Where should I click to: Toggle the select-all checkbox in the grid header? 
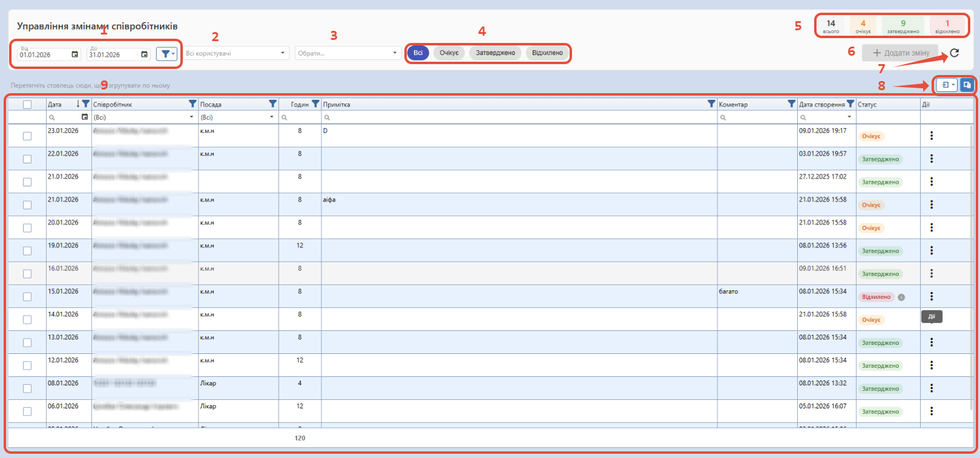point(27,105)
